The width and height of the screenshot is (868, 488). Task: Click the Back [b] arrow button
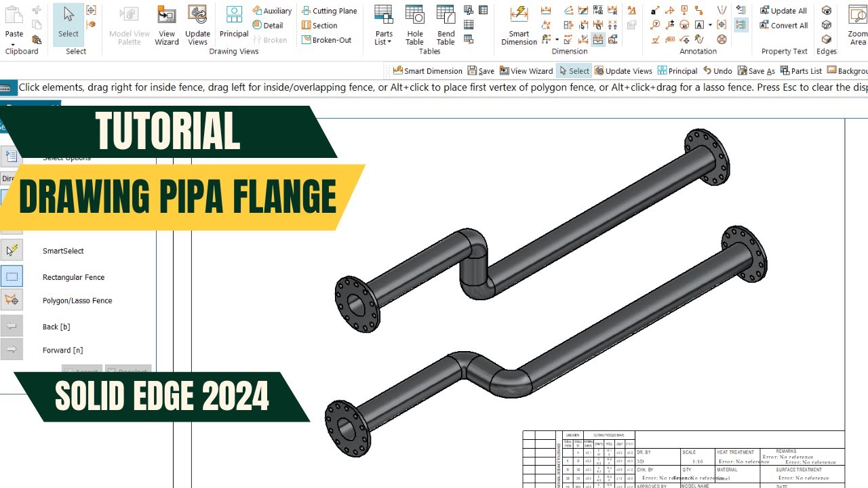point(12,326)
